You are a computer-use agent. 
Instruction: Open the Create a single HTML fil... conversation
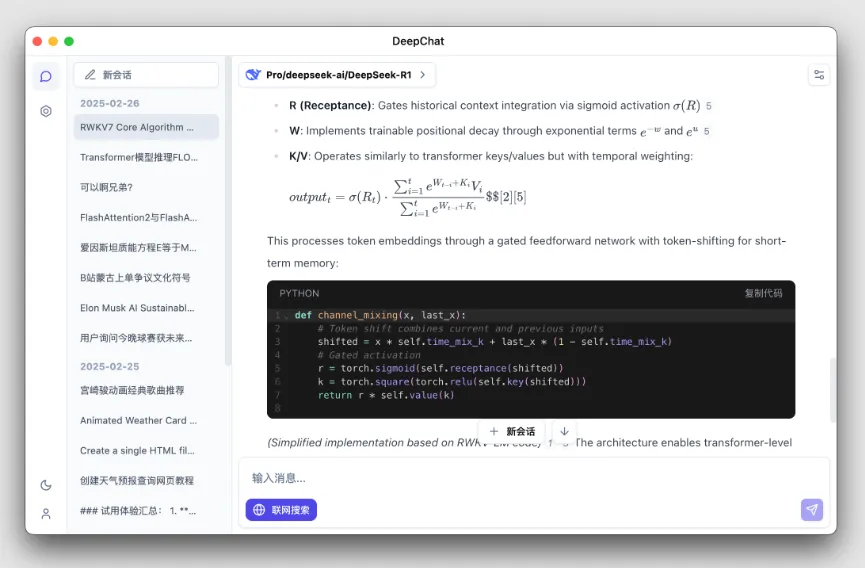[146, 451]
